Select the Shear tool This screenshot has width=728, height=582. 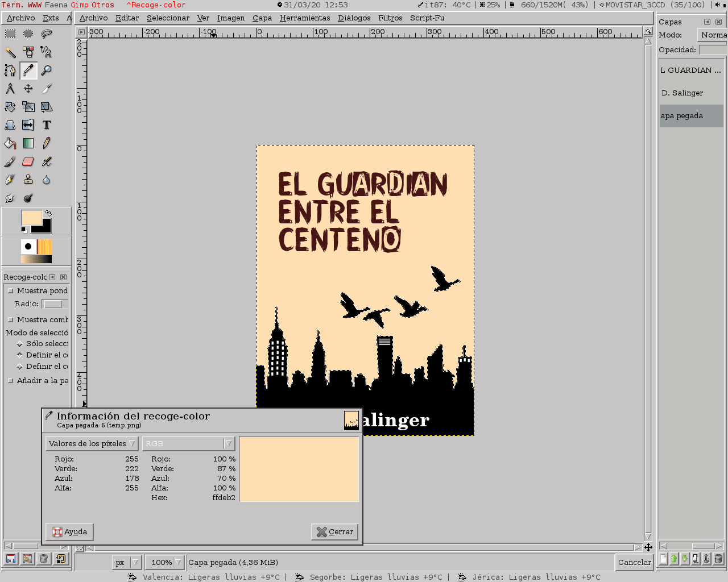click(x=47, y=107)
